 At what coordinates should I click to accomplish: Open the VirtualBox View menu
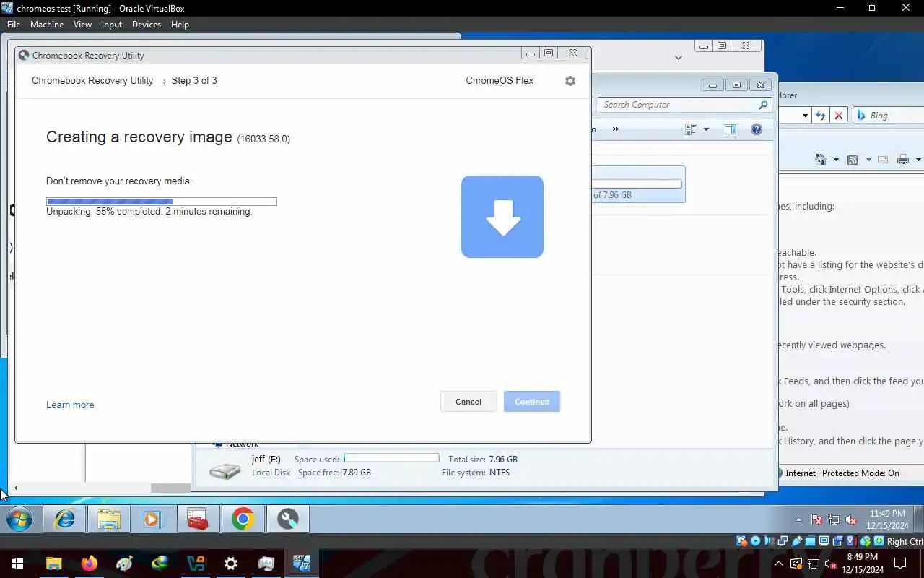tap(82, 25)
